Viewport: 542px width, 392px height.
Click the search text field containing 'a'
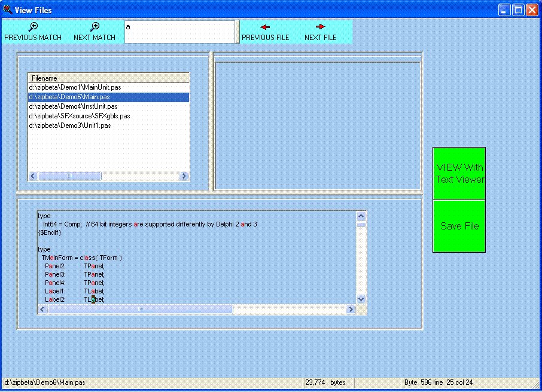pyautogui.click(x=179, y=32)
